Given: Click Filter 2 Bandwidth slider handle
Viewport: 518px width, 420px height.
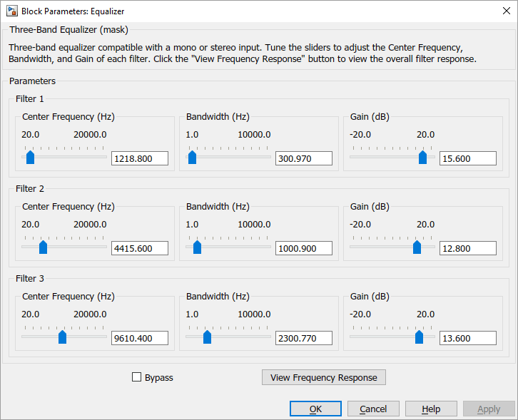Looking at the screenshot, I should 197,247.
